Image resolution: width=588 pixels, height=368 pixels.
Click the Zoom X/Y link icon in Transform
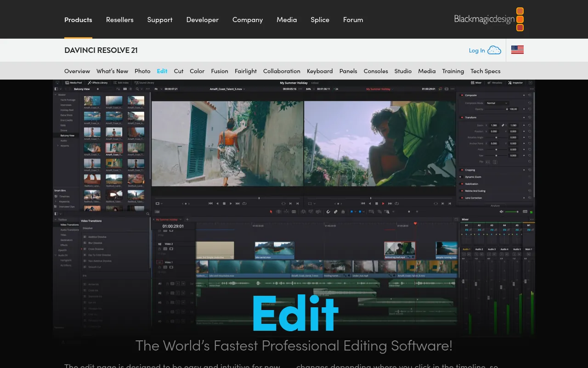click(503, 125)
